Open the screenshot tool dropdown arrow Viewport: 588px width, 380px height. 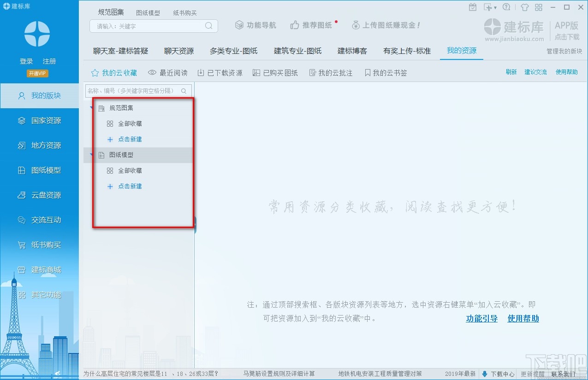[496, 7]
